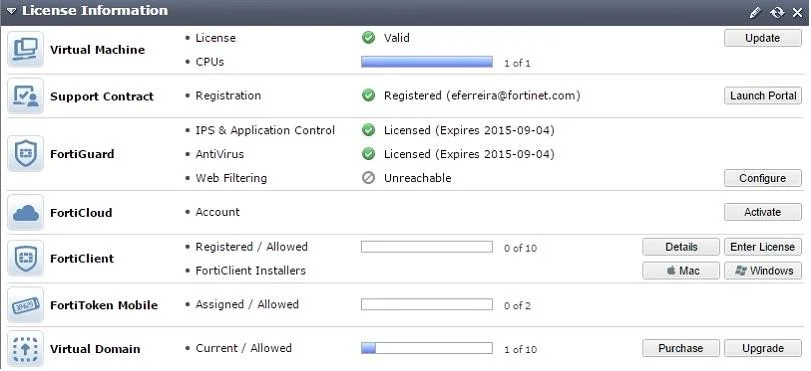The image size is (811, 371).
Task: Click the Virtual Domain usage progress bar
Action: [427, 348]
